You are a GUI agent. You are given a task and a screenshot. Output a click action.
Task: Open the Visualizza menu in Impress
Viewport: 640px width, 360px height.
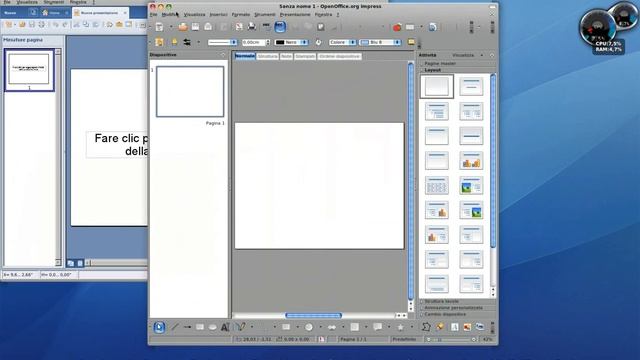pos(194,15)
